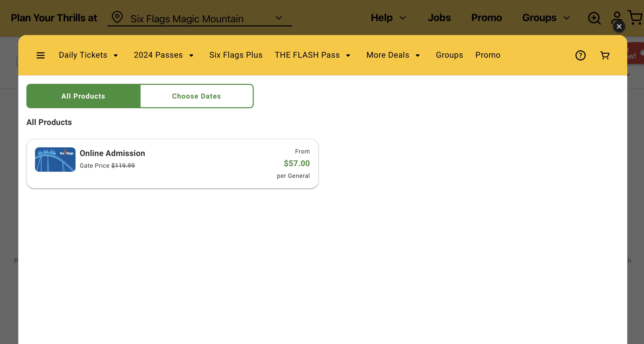Open Promo in the yellow toolbar

tap(488, 55)
